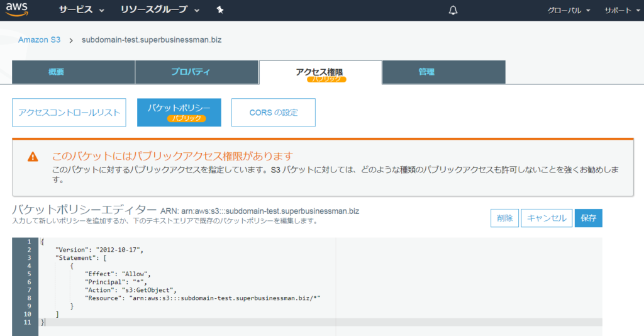
Task: Click line number 11 in editor gutter
Action: click(27, 322)
